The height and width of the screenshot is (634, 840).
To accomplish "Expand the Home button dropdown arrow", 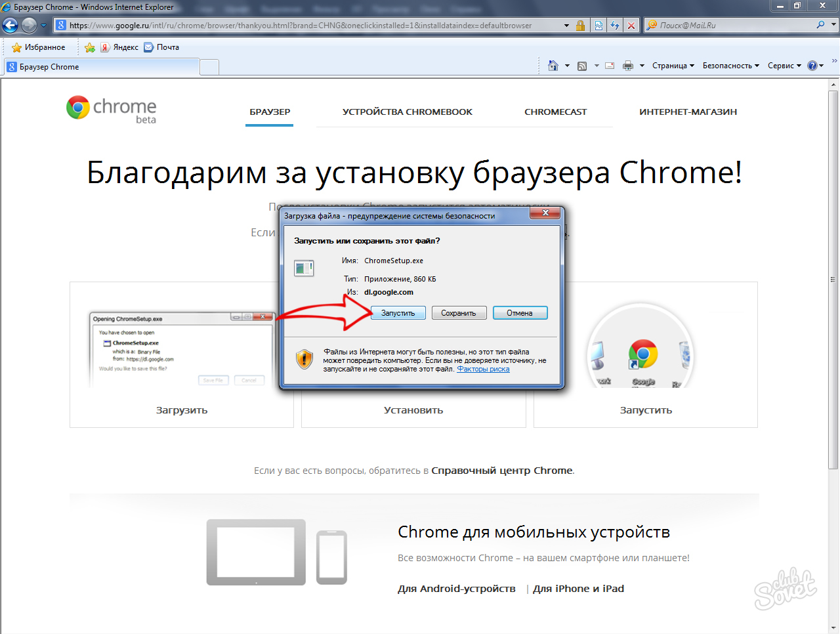I will click(567, 66).
